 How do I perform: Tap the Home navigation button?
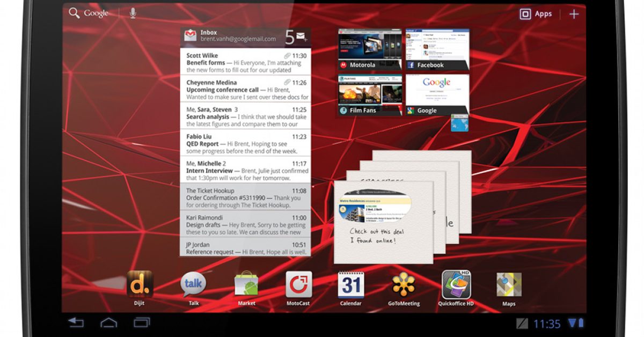109,323
